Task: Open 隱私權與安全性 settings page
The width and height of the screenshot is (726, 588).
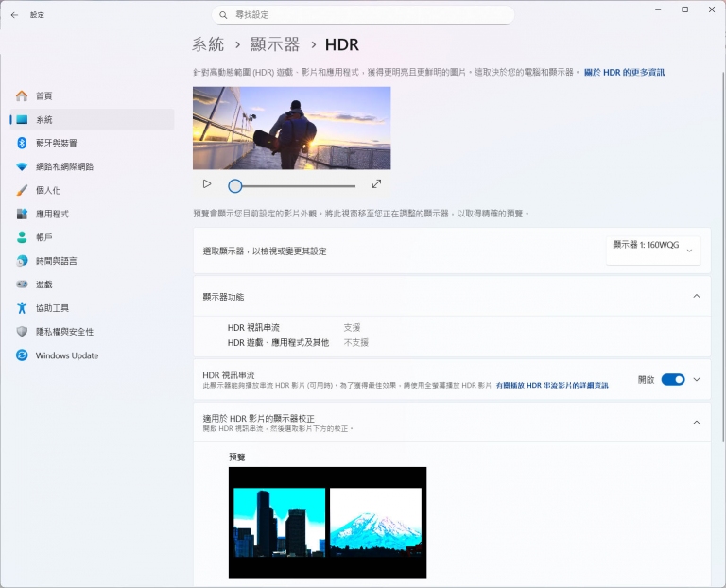Action: [x=64, y=332]
